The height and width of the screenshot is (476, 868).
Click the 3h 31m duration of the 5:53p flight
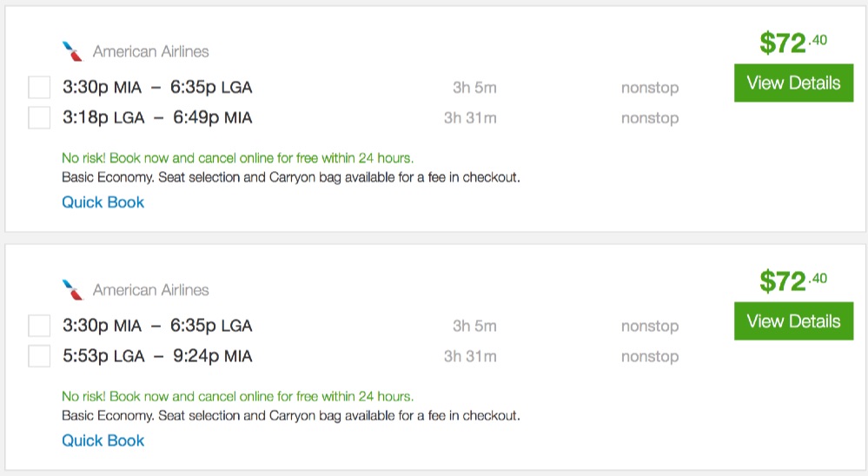470,356
